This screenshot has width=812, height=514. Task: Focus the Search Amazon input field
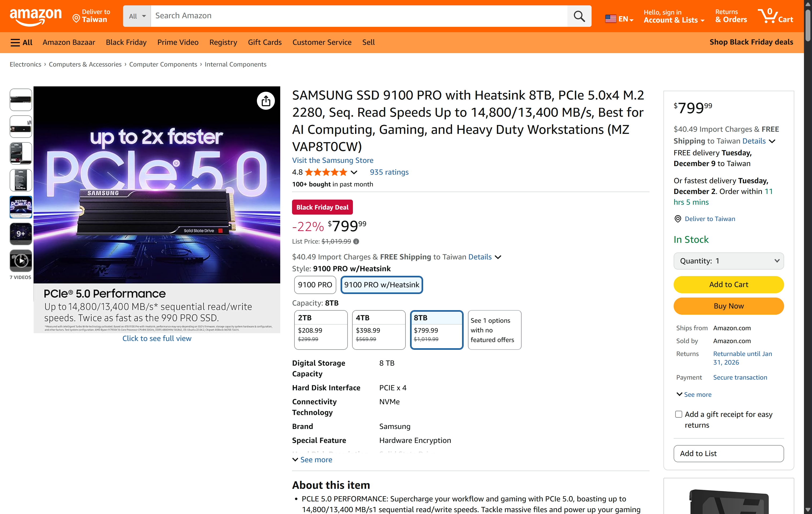coord(359,16)
